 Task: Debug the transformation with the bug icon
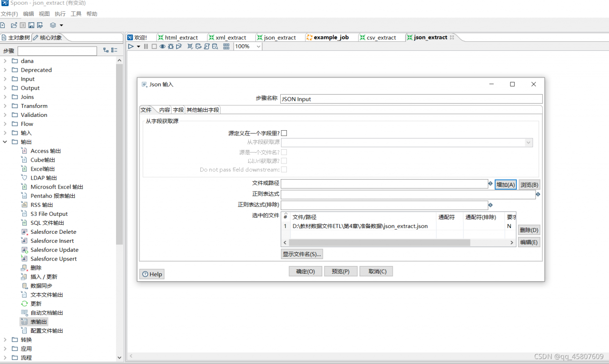click(170, 47)
